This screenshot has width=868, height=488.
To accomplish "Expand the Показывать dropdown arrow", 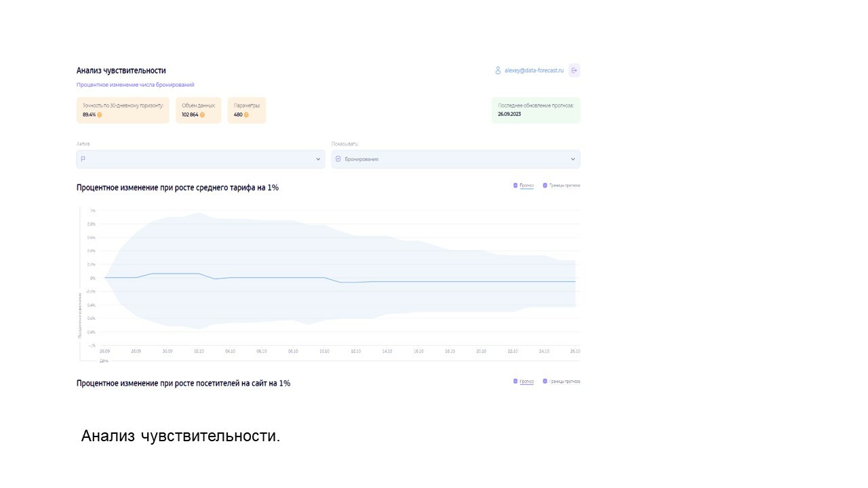I will (573, 159).
